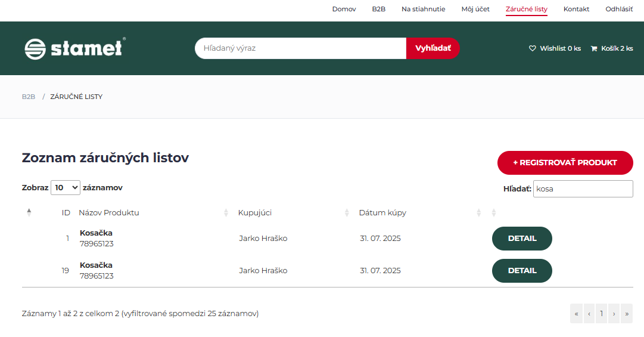Sort by the first column arrows
Viewport: 644px width, 337px height.
click(29, 212)
